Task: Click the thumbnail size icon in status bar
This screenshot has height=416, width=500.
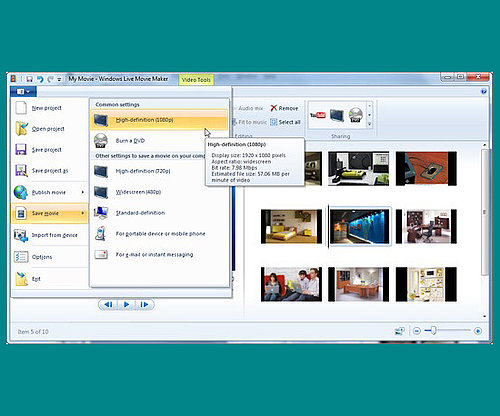Action: (399, 331)
